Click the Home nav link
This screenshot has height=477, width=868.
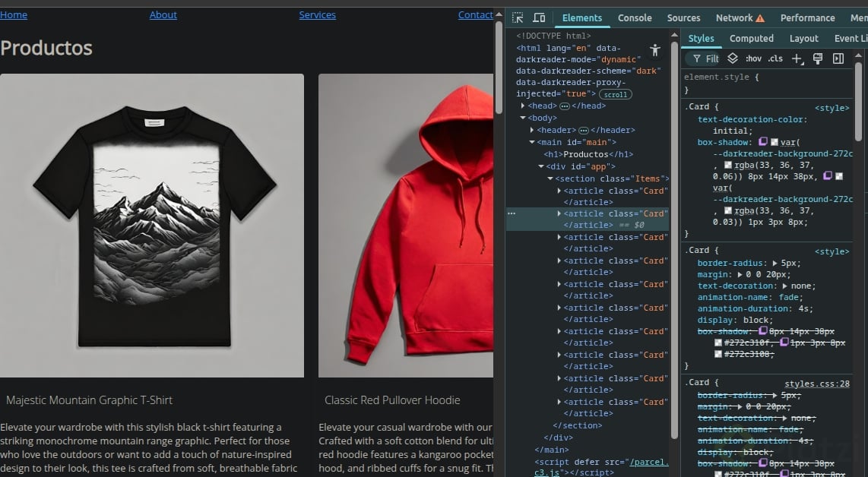point(13,15)
